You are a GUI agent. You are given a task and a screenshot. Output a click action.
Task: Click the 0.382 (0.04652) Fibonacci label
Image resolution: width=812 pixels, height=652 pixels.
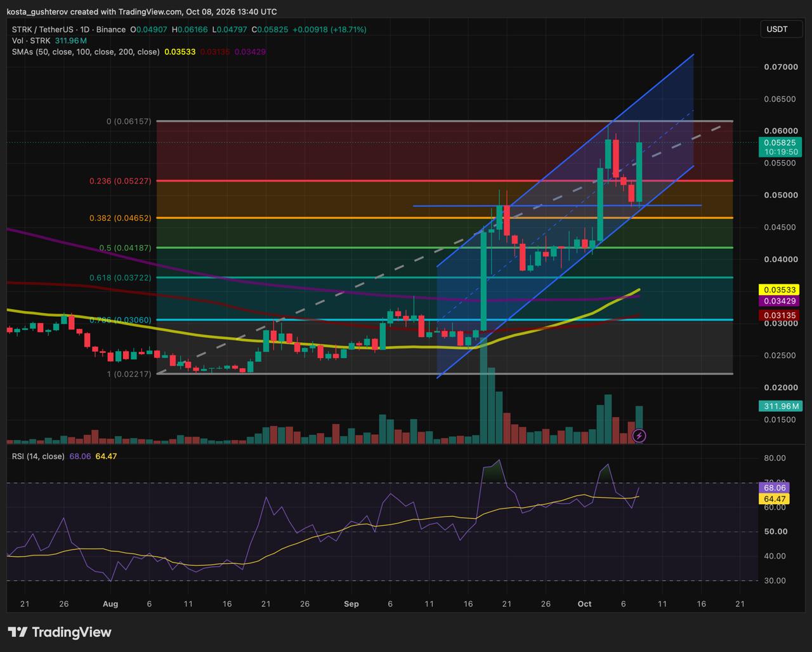click(120, 218)
